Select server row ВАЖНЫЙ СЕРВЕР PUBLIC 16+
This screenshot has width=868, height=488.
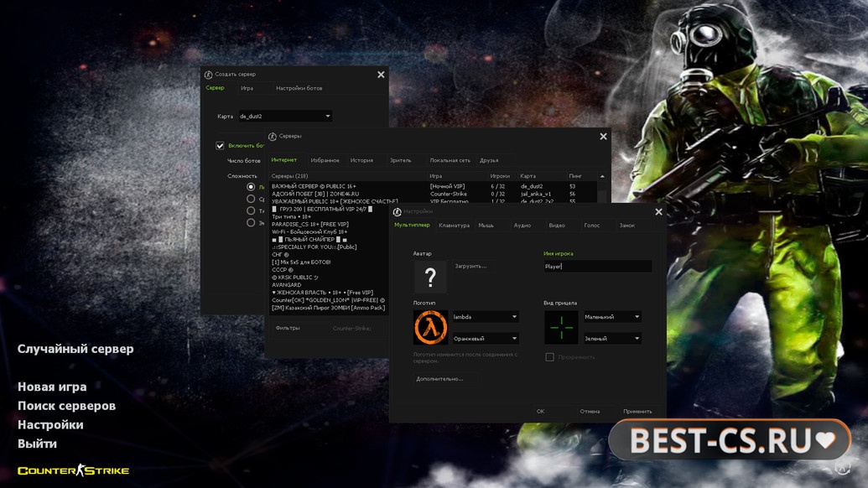(x=433, y=186)
